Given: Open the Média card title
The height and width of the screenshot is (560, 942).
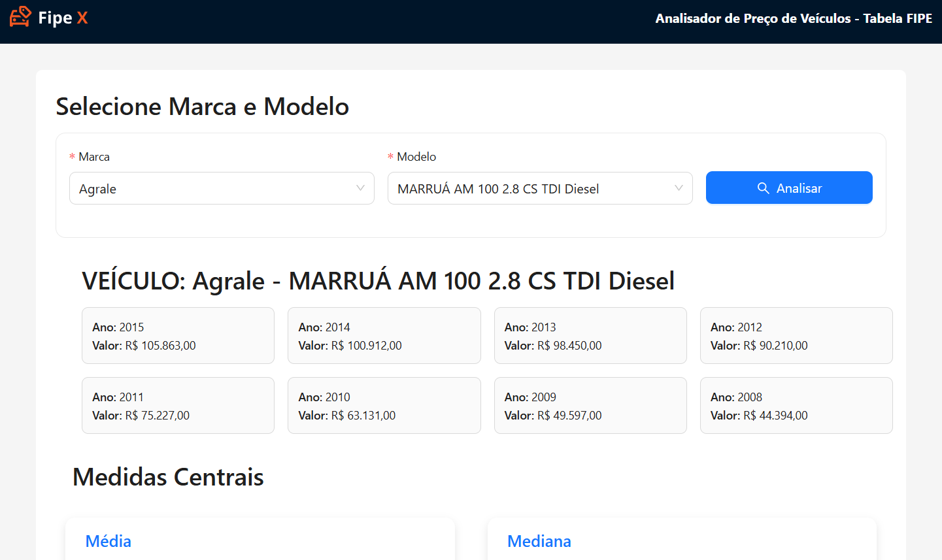Looking at the screenshot, I should [x=109, y=541].
